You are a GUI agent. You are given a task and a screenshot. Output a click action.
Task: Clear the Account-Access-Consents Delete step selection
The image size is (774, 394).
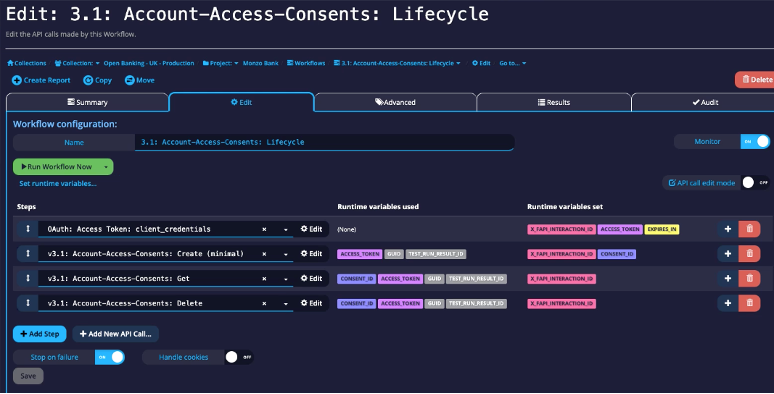[x=264, y=303]
